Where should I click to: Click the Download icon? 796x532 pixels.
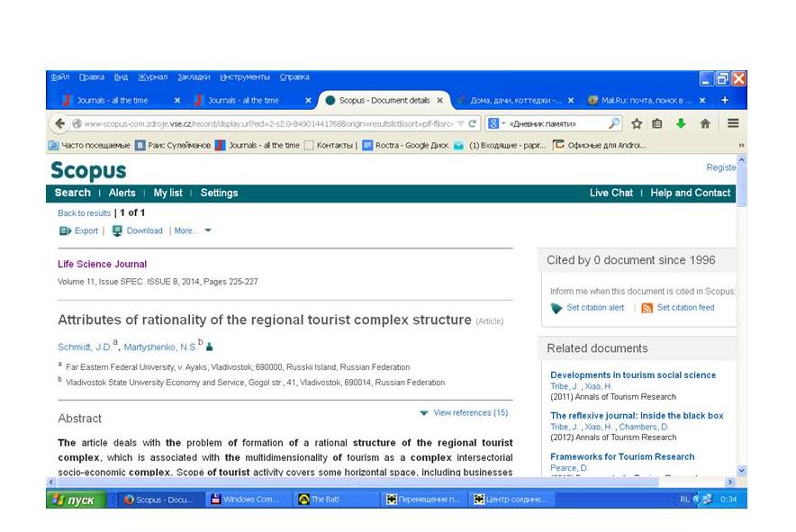point(117,231)
